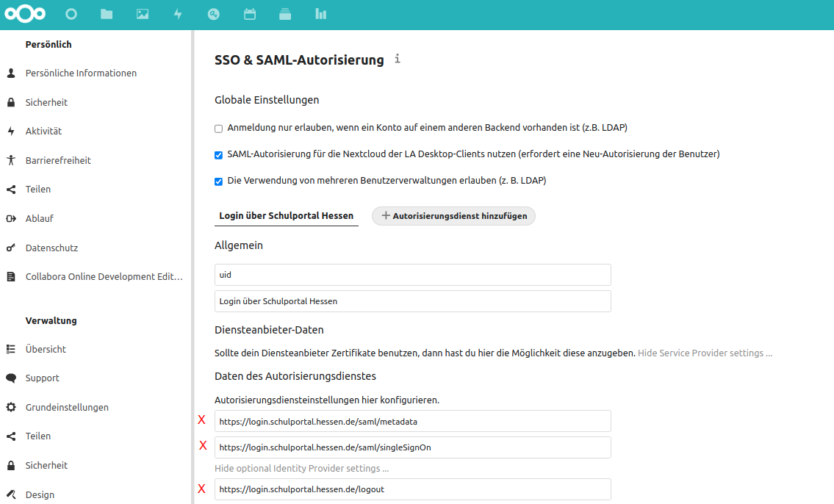Click the saml/metadata URL field
This screenshot has height=504, width=834.
413,422
